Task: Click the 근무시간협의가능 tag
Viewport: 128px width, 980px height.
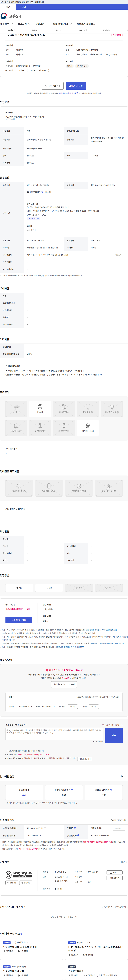Action: click(x=33, y=219)
